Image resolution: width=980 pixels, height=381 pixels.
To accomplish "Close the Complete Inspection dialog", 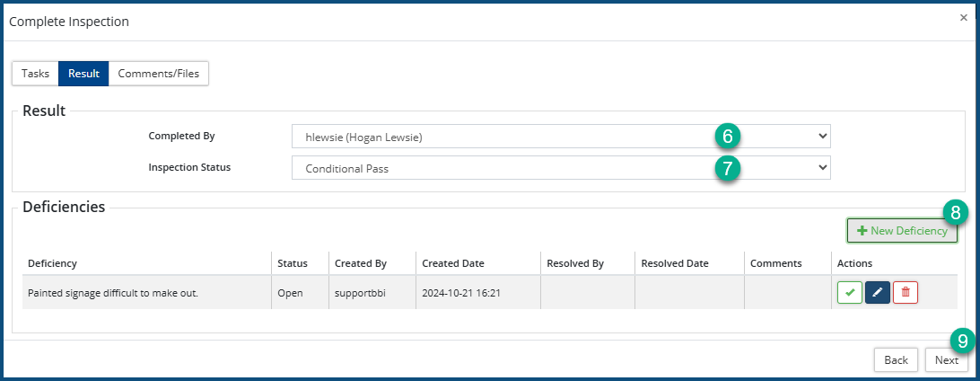I will (x=964, y=17).
